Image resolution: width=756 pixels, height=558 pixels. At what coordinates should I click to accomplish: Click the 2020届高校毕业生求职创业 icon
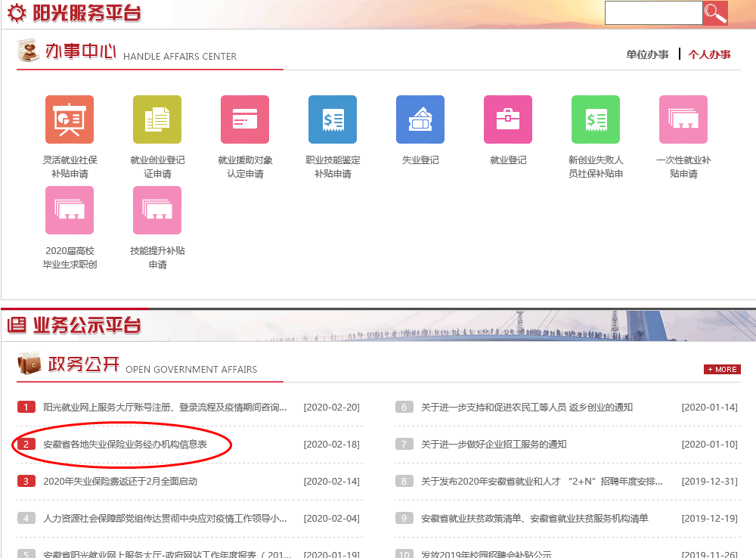click(x=70, y=210)
